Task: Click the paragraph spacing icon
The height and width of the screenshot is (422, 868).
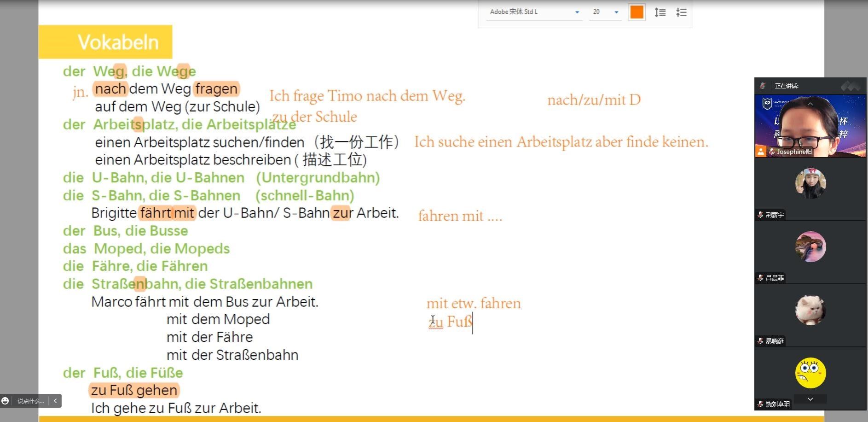Action: click(x=681, y=12)
